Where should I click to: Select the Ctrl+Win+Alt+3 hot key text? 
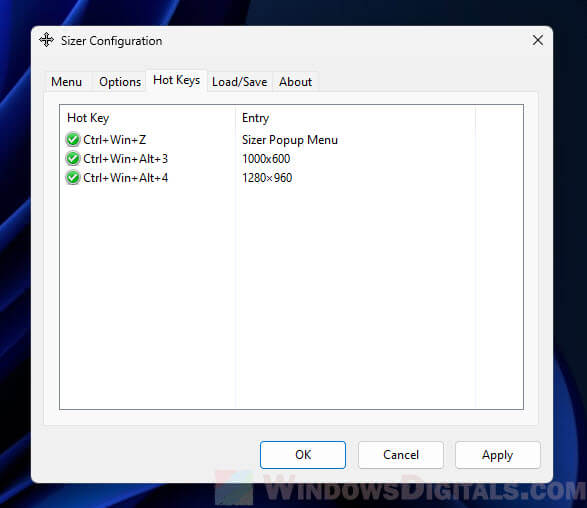[125, 159]
